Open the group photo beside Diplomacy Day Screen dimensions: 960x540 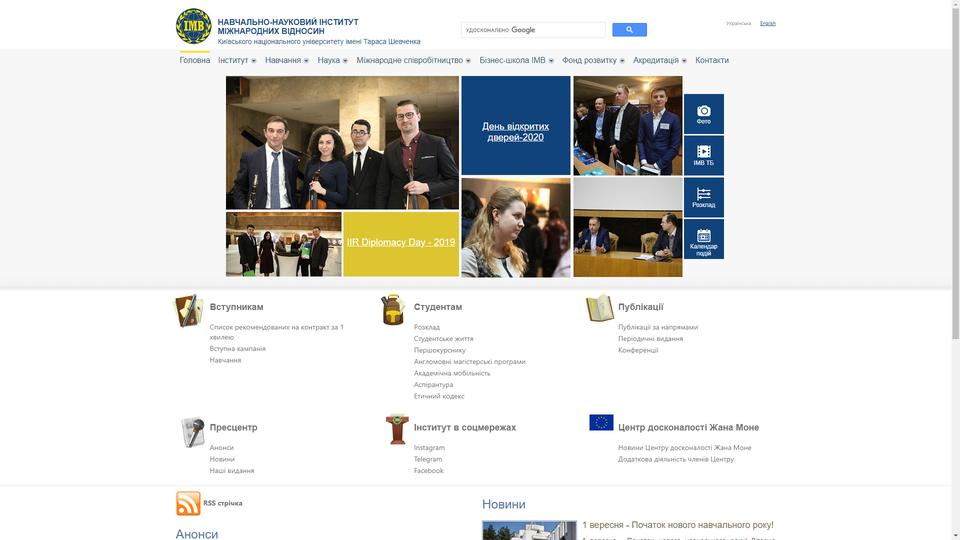coord(283,244)
